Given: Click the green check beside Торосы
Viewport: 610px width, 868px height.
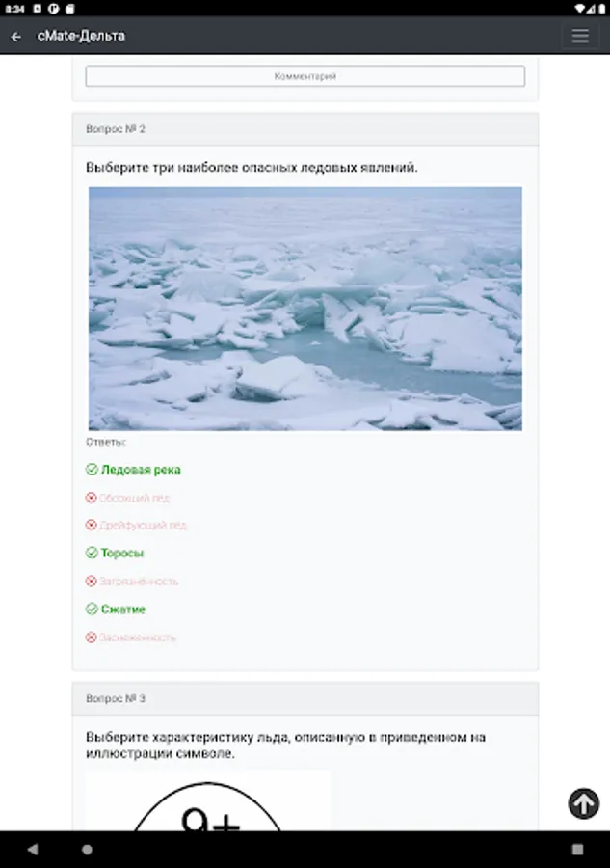Looking at the screenshot, I should point(92,553).
